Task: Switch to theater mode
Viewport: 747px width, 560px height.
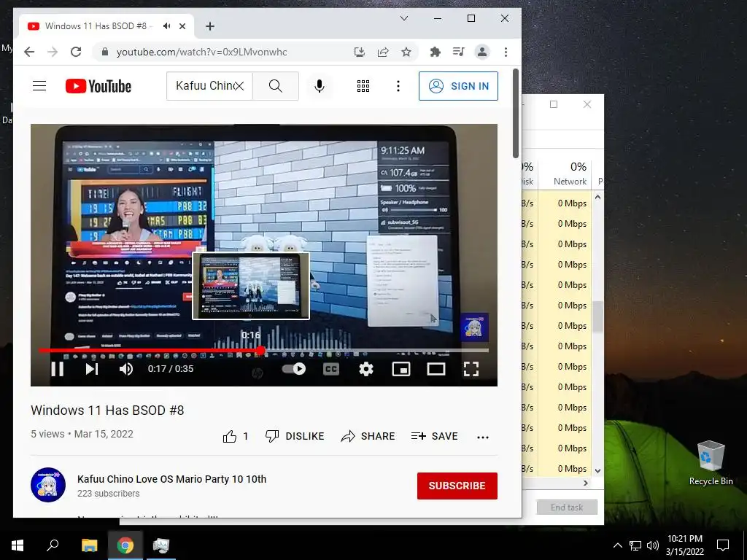Action: coord(436,369)
